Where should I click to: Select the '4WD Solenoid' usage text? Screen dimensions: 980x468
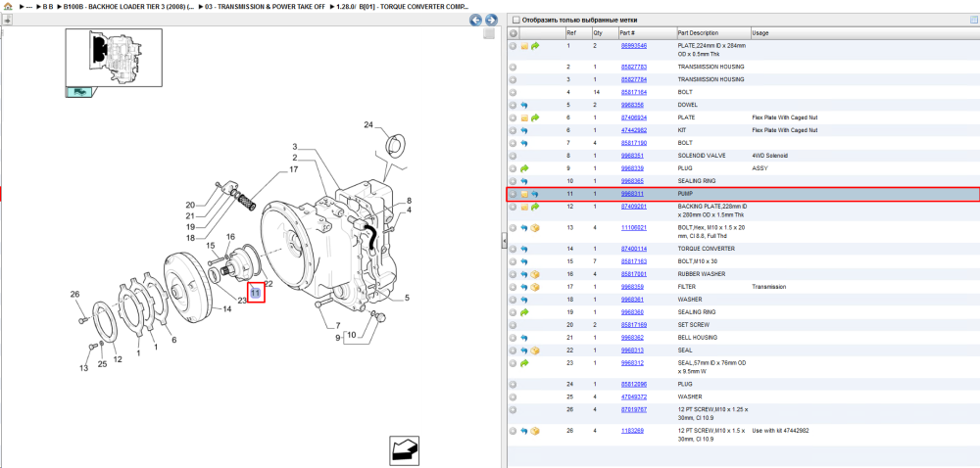[x=770, y=156]
